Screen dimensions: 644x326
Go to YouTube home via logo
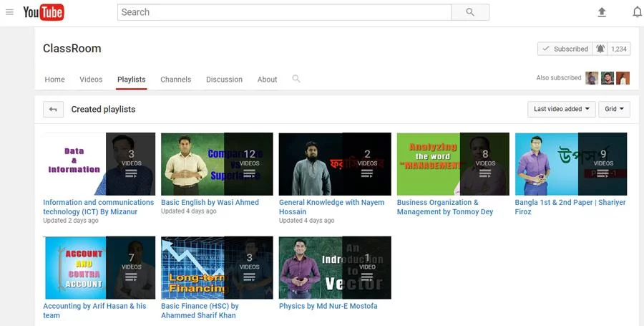(44, 12)
